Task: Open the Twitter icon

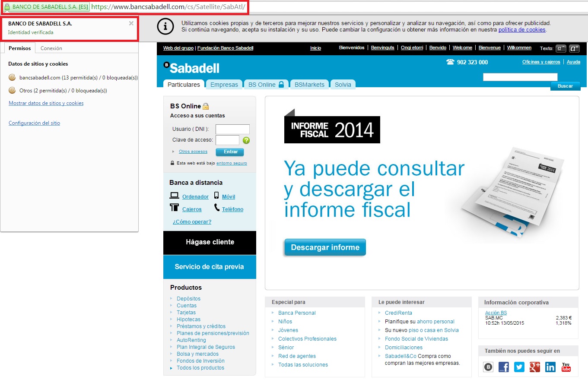Action: click(x=519, y=367)
